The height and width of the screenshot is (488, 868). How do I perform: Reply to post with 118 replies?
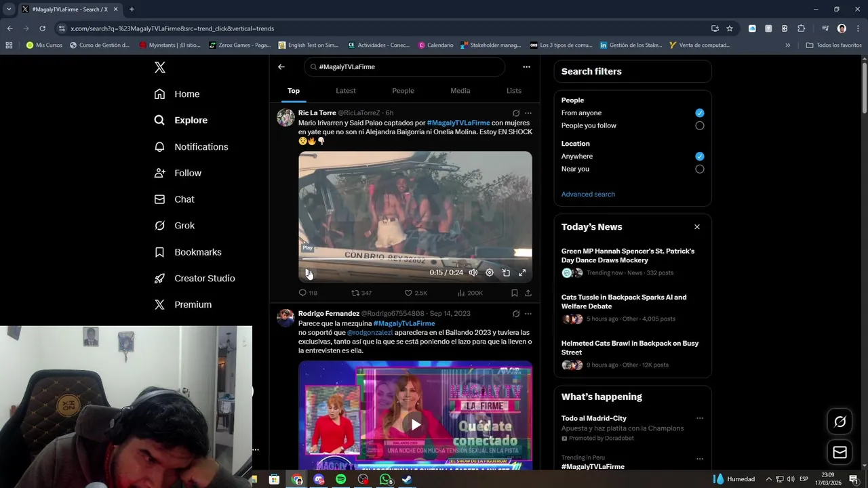pos(308,293)
